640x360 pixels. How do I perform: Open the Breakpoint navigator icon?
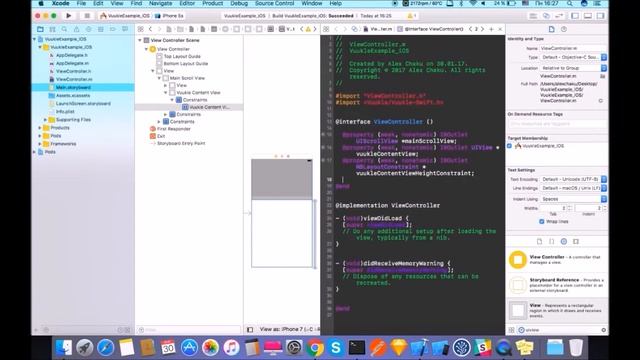point(113,29)
